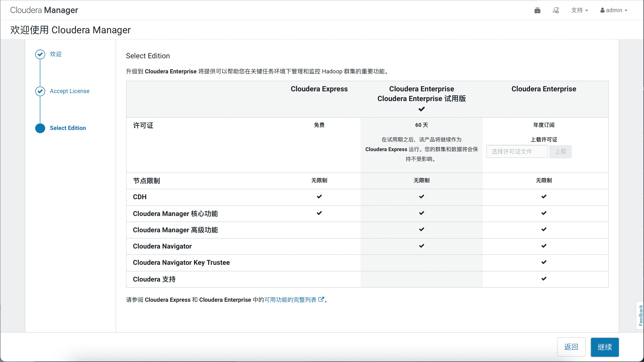Go to the Accept License step
This screenshot has width=644, height=362.
69,91
